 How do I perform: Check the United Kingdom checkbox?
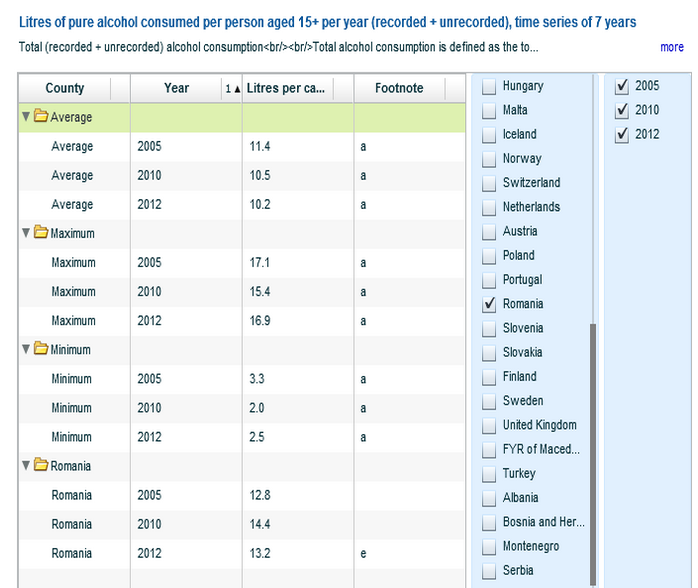coord(489,425)
